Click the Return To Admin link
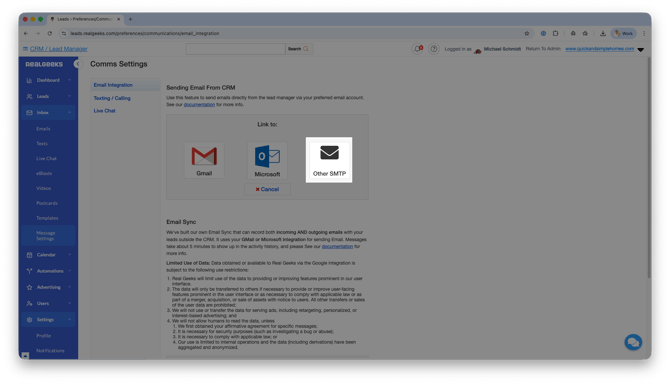The width and height of the screenshot is (670, 384). 543,49
